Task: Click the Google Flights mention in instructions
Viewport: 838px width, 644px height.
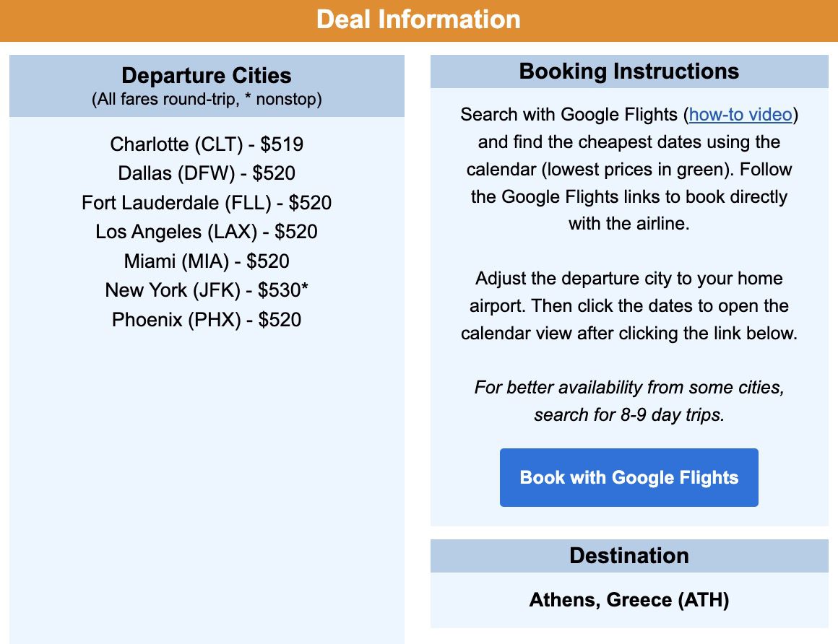Action: pyautogui.click(x=610, y=114)
